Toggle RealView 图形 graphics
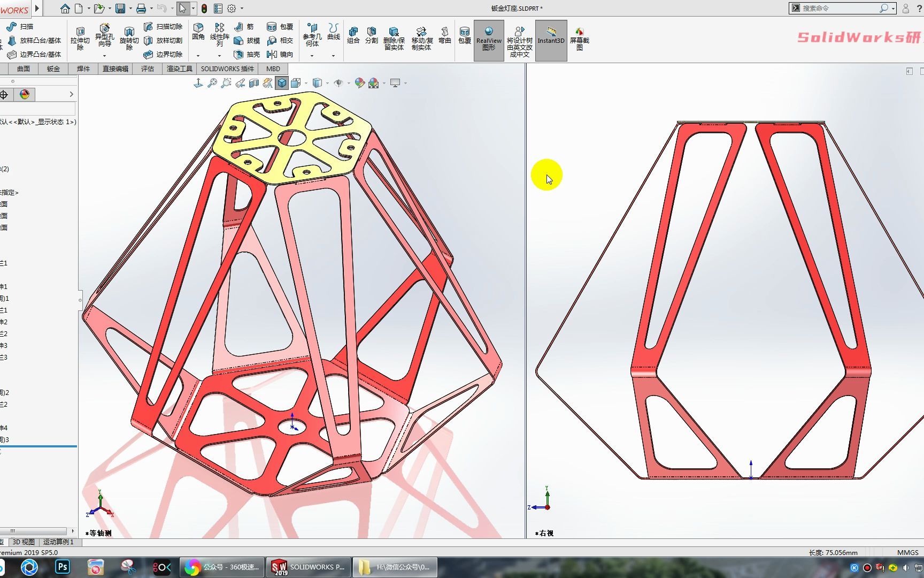The image size is (924, 578). [x=489, y=40]
